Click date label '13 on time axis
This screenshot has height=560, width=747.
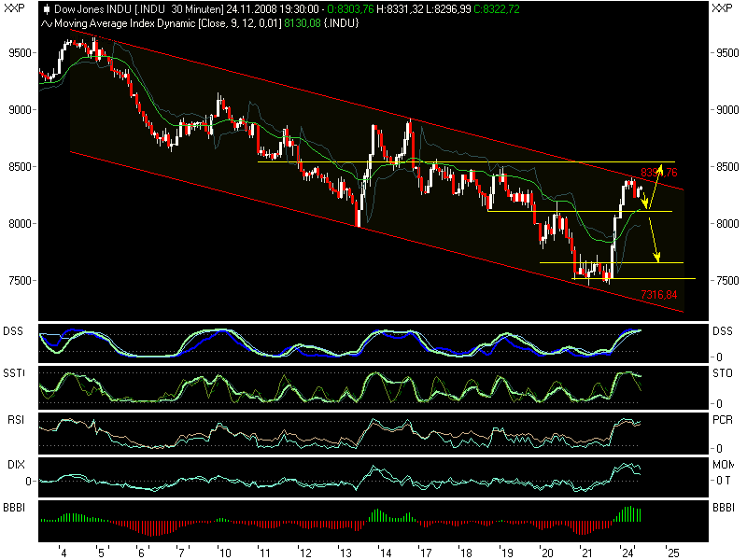click(345, 553)
